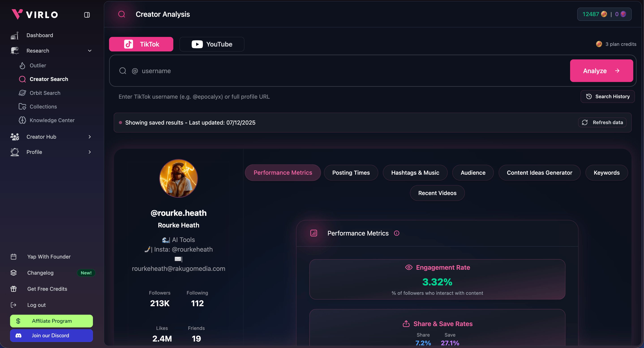Click the username input field
This screenshot has height=348, width=644.
tap(250, 71)
